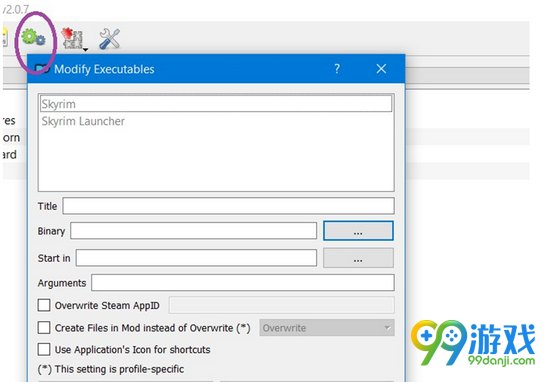Select Skyrim Launcher in executables list
This screenshot has width=550, height=382.
coord(216,121)
